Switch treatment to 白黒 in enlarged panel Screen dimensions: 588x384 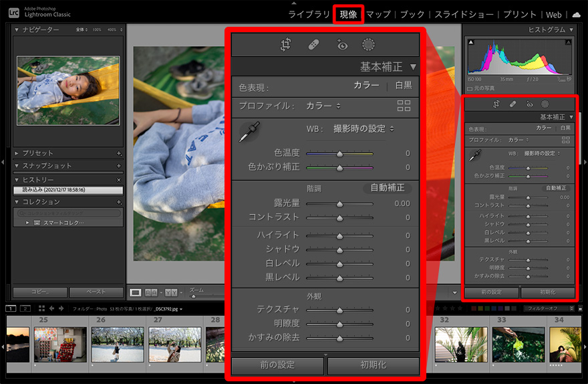coord(403,86)
